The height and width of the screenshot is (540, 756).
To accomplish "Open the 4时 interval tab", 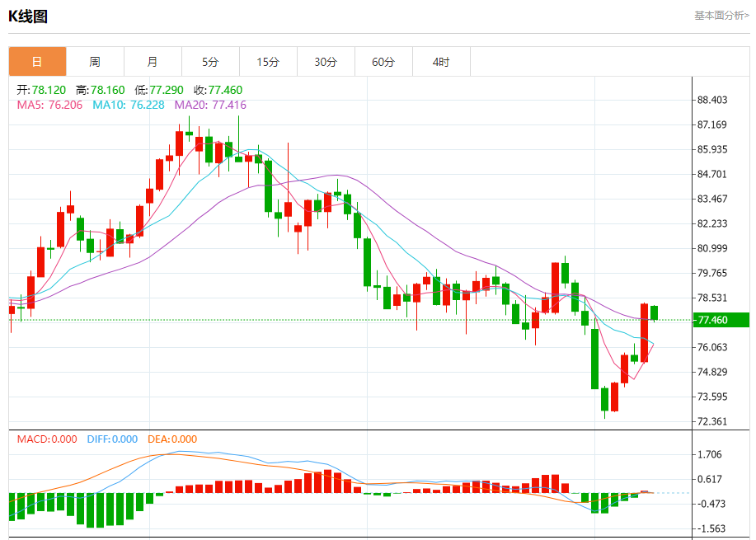I will [441, 62].
